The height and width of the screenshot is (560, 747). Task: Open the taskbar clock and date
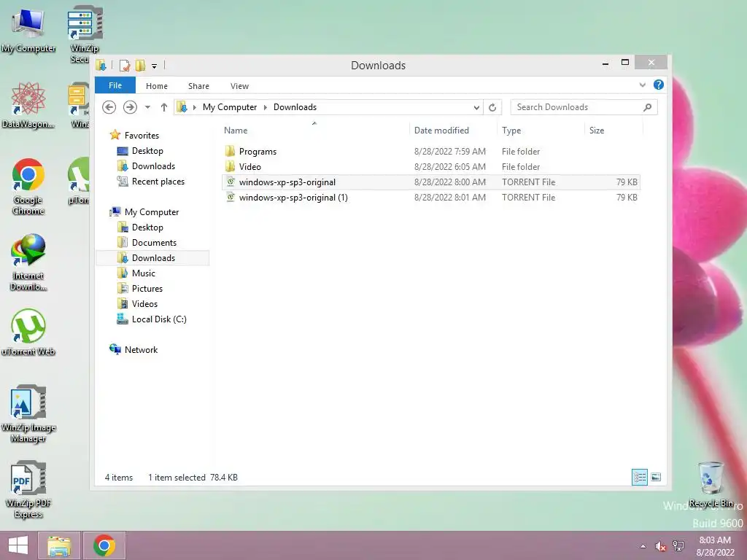[715, 546]
